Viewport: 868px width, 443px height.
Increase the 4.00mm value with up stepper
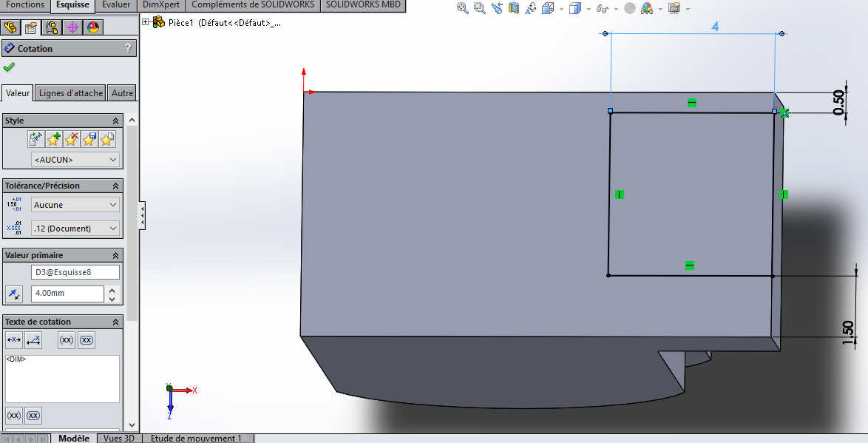tap(112, 290)
